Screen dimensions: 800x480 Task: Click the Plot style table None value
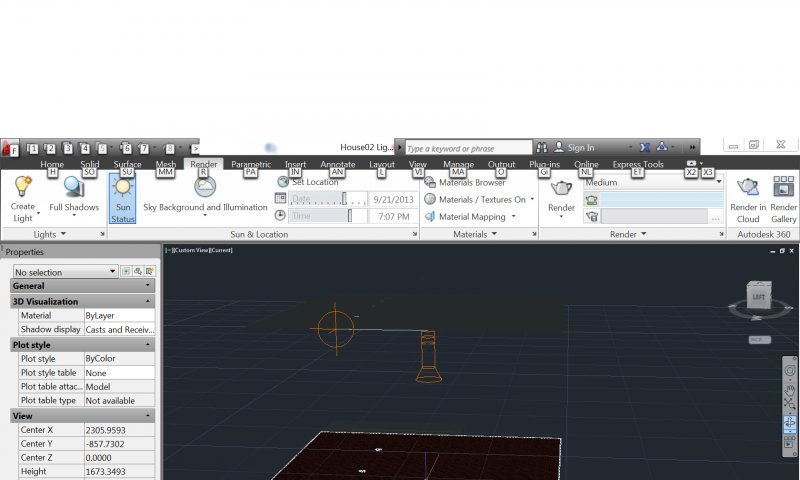[119, 373]
